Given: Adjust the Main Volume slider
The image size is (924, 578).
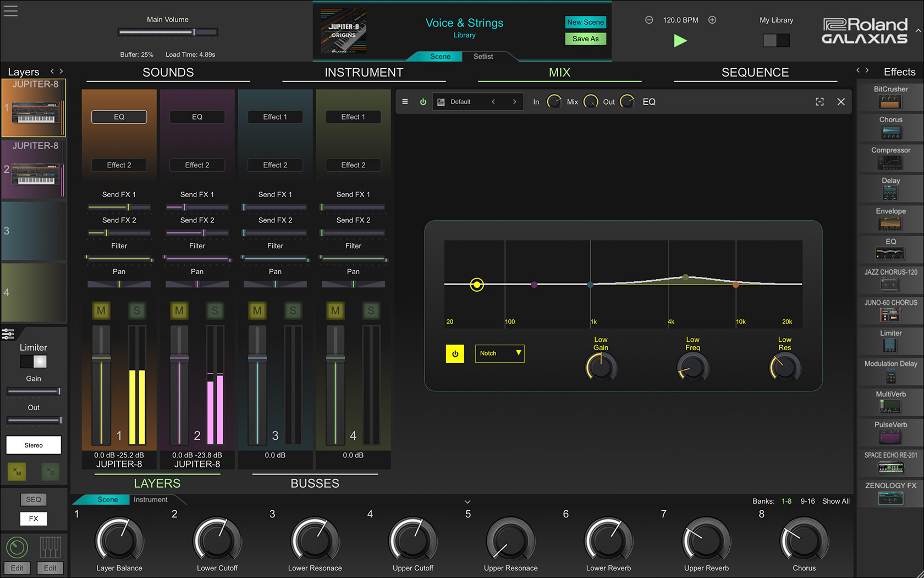Looking at the screenshot, I should (168, 32).
